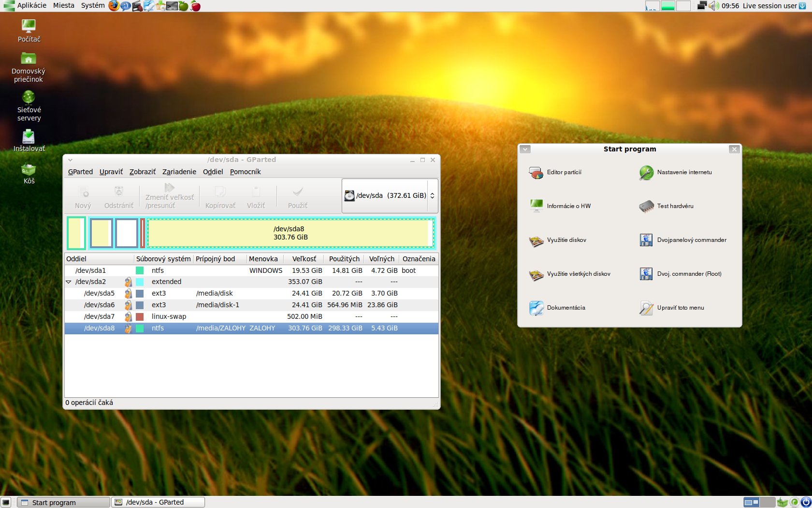The width and height of the screenshot is (812, 508).
Task: Click the 09:56 clock in top panel
Action: tap(730, 6)
